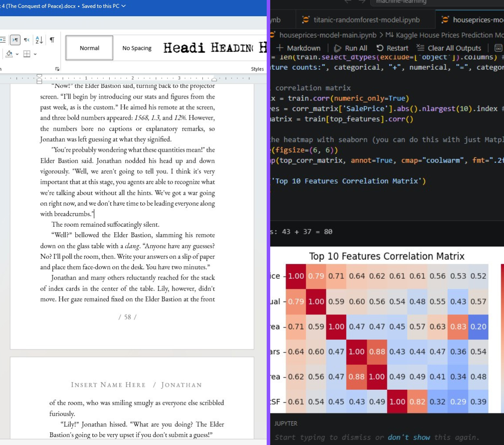The image size is (504, 445).
Task: Click Restart kernel in notebook toolbar
Action: point(392,48)
